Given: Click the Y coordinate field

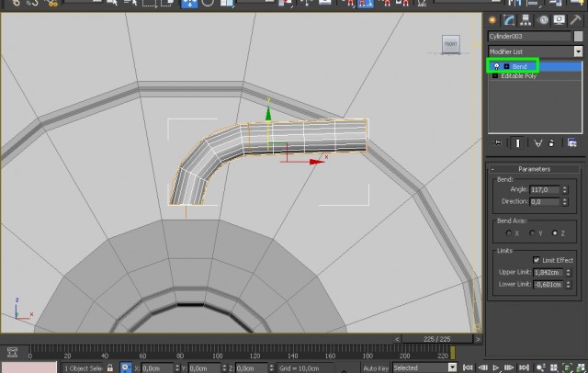Looking at the screenshot, I should tap(205, 368).
